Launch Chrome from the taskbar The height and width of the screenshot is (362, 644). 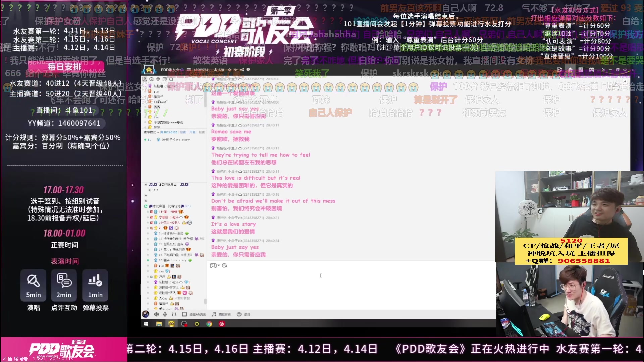pos(209,324)
